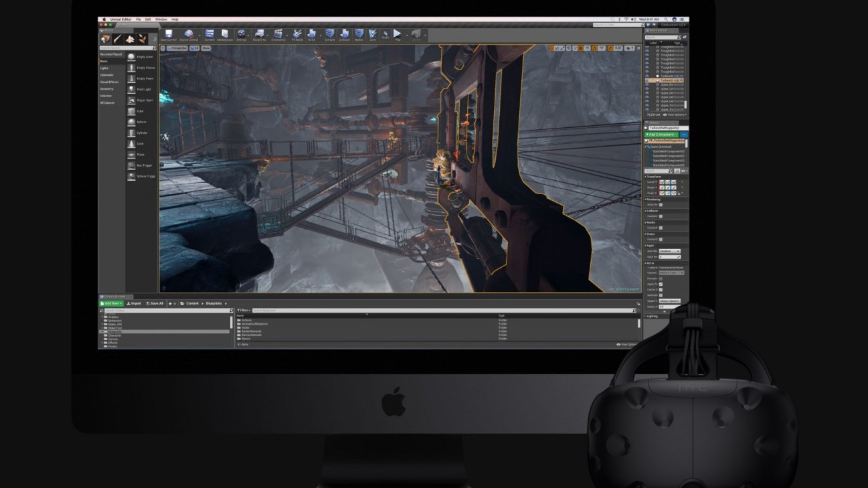Start Play in the editor toolbar

pyautogui.click(x=397, y=35)
